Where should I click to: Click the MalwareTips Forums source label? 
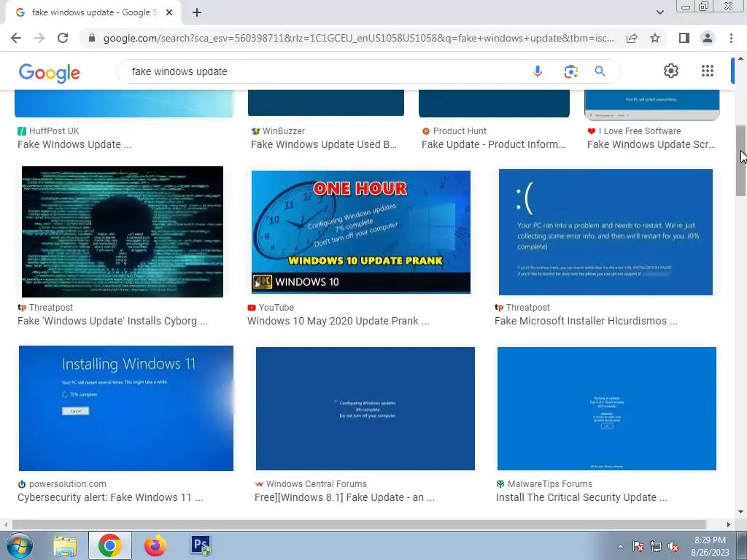click(550, 484)
